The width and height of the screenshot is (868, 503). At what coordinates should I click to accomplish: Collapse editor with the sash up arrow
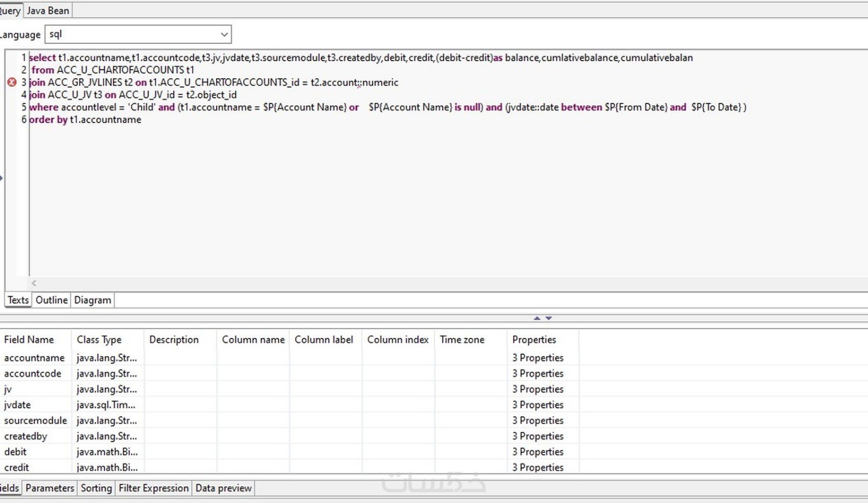(x=537, y=319)
